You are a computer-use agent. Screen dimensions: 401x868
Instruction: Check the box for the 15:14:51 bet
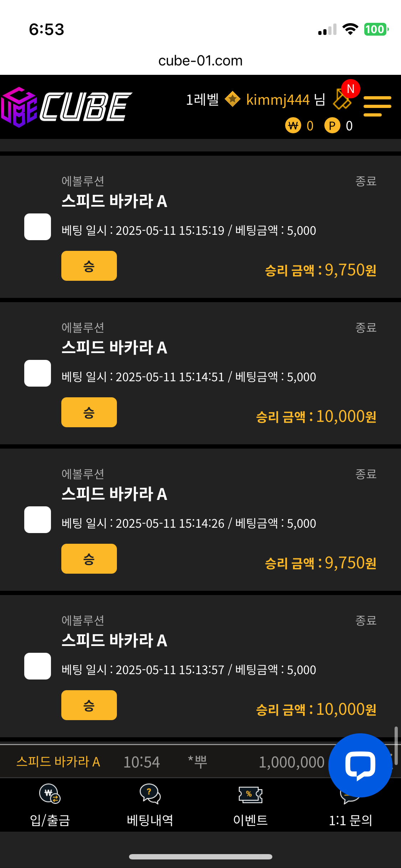37,373
